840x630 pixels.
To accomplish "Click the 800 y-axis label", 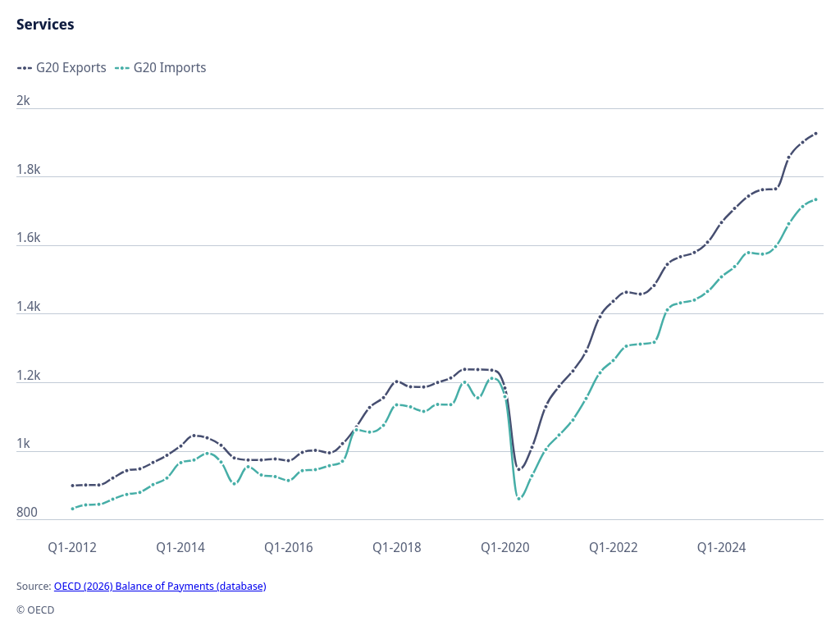I will [x=27, y=513].
